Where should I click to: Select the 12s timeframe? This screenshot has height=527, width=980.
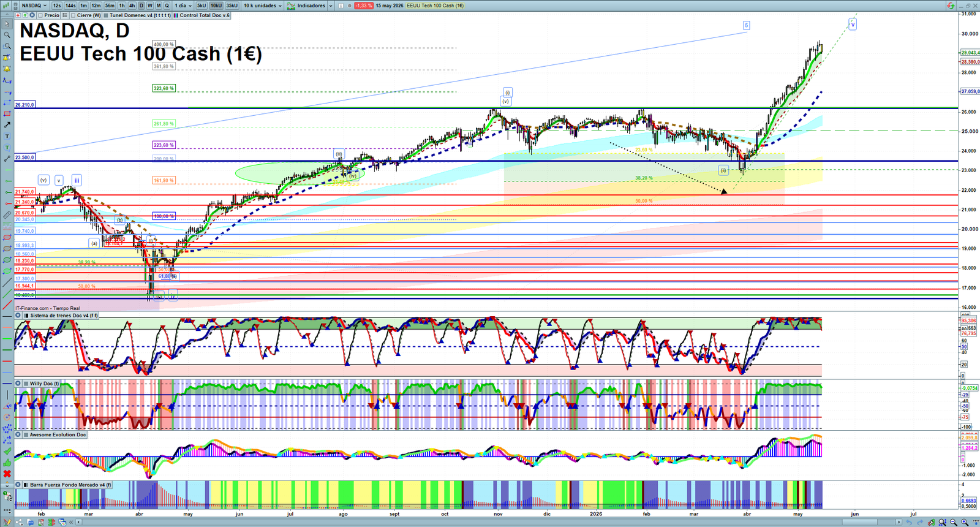point(57,6)
